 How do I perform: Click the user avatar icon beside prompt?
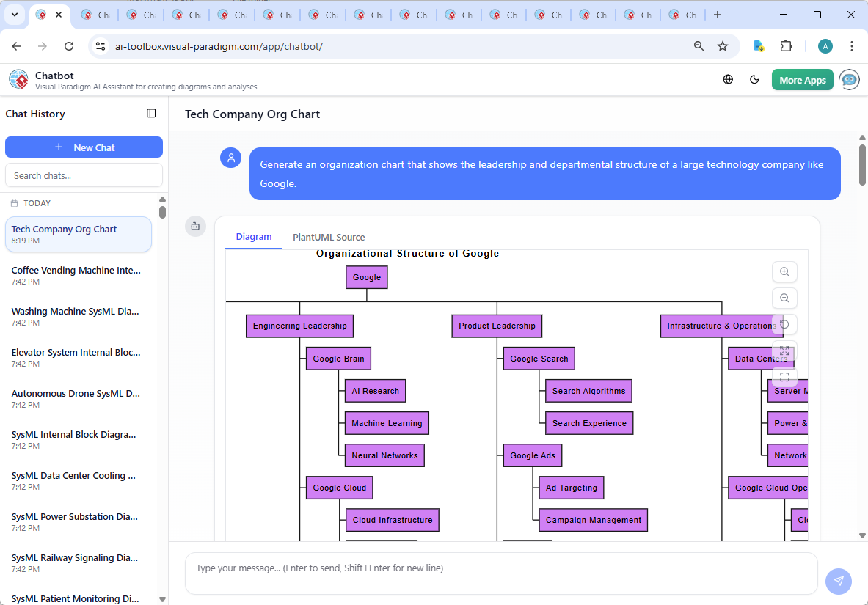231,158
